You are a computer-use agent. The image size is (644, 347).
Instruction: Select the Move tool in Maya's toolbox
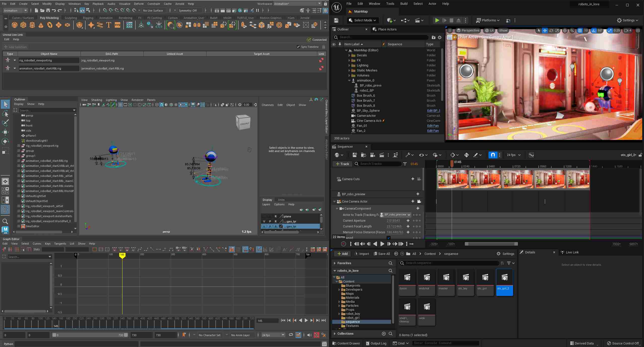point(5,132)
